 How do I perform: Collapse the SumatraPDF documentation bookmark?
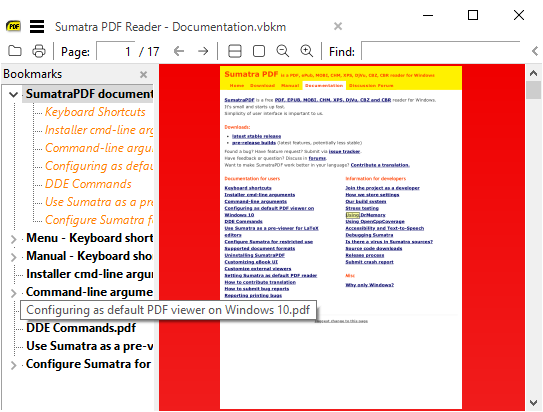point(14,94)
